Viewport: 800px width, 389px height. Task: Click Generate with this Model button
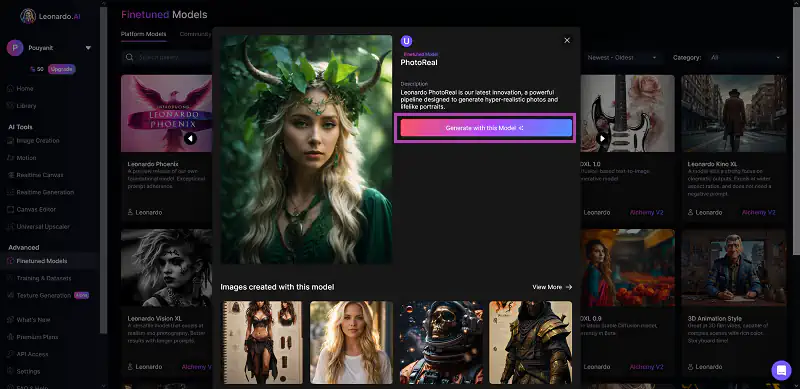pos(486,128)
